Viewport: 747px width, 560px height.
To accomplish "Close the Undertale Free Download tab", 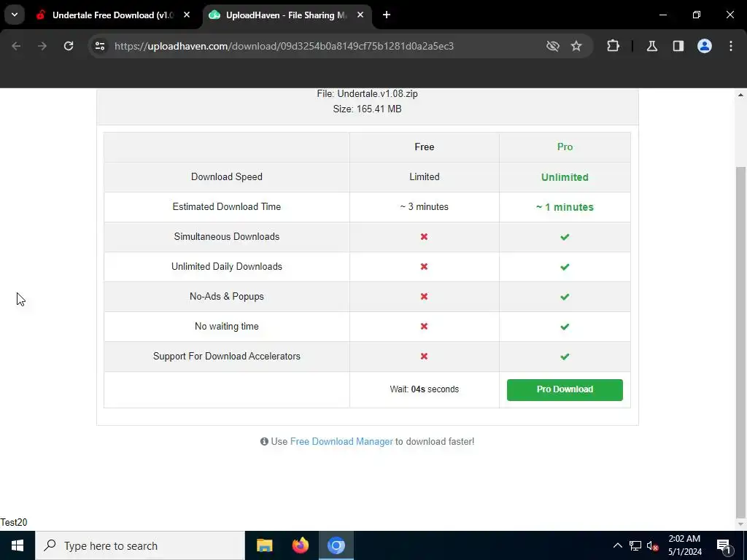I will [187, 15].
